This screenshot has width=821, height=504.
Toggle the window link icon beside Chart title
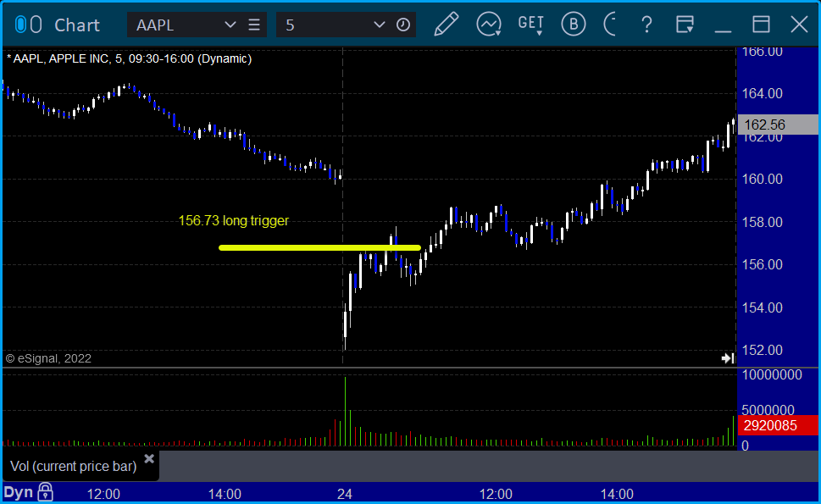pos(28,25)
